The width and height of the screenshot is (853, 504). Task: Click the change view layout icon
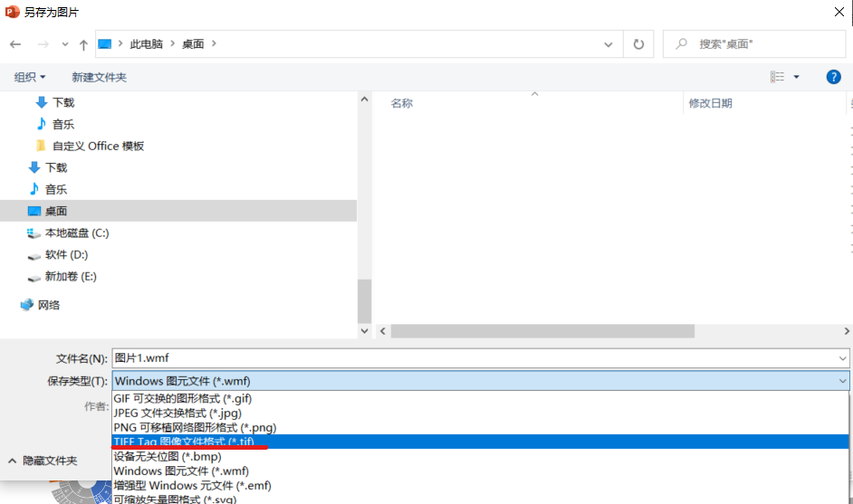tap(777, 77)
